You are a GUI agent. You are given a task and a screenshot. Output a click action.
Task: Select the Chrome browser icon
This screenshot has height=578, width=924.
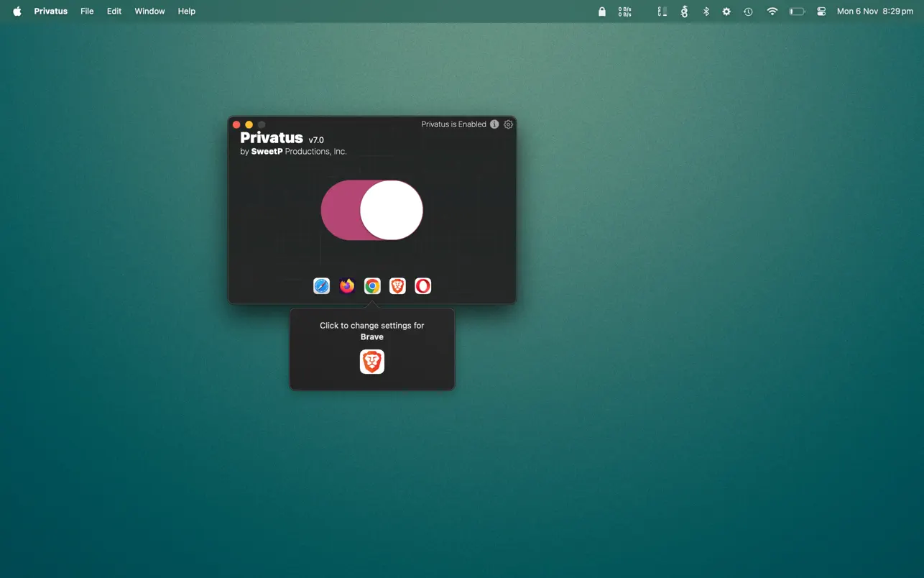(x=372, y=286)
